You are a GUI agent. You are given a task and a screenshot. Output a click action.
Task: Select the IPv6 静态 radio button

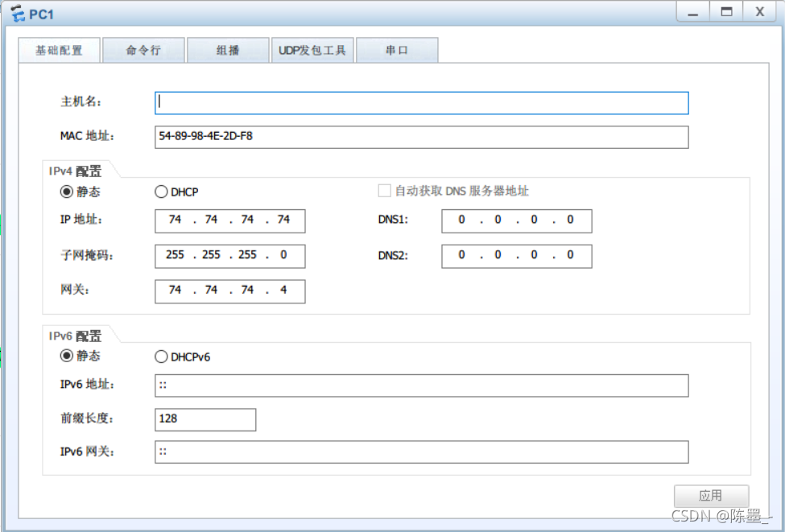67,356
